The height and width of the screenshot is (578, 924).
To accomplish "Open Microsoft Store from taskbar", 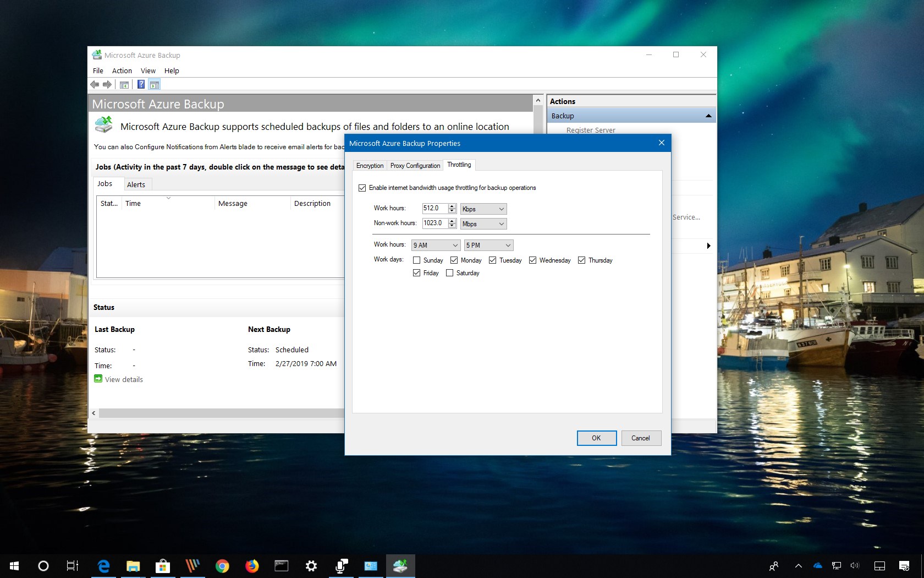I will tap(163, 565).
